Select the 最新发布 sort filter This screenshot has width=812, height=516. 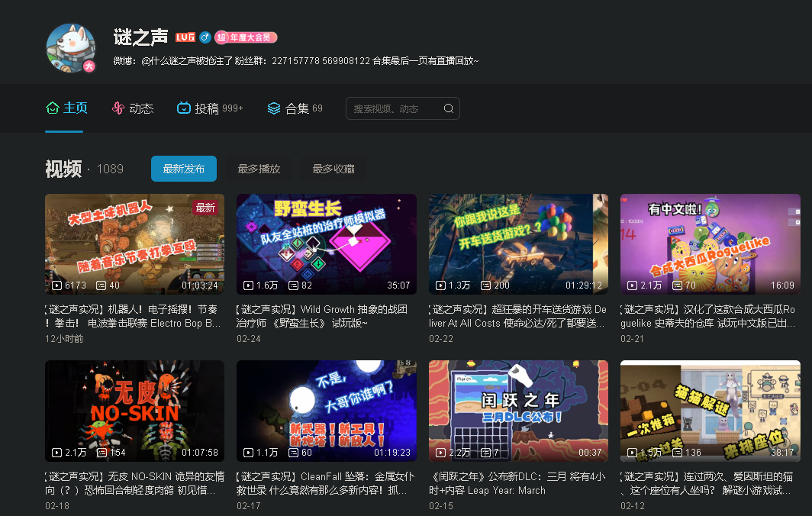point(184,169)
